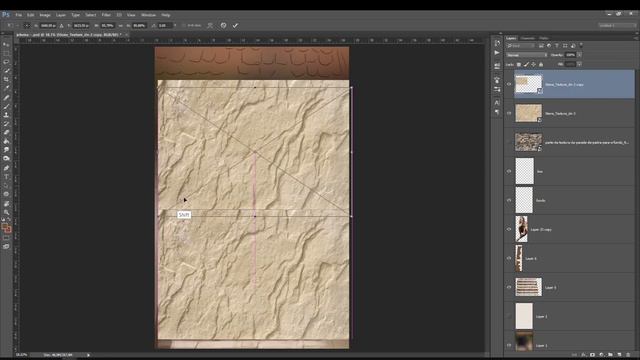Select the Horizontal Type tool
Viewport: 640px width, 360px height.
6,177
